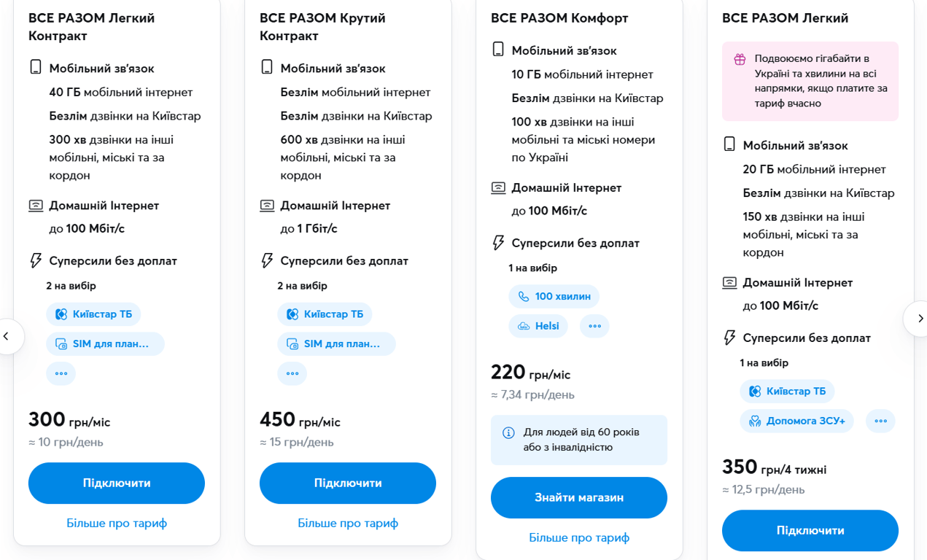Open the ellipsis next to the Helsi chip
Viewport: 927px width, 560px height.
594,326
